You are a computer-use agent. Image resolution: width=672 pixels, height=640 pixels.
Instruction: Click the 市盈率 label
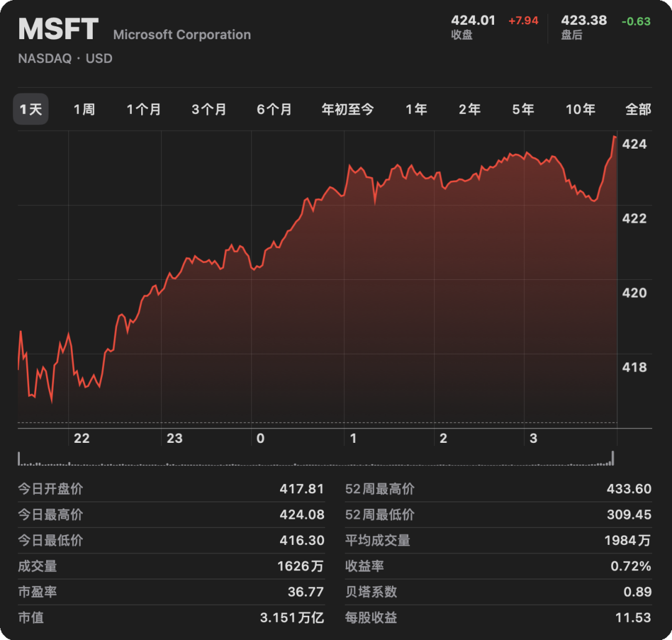[37, 591]
